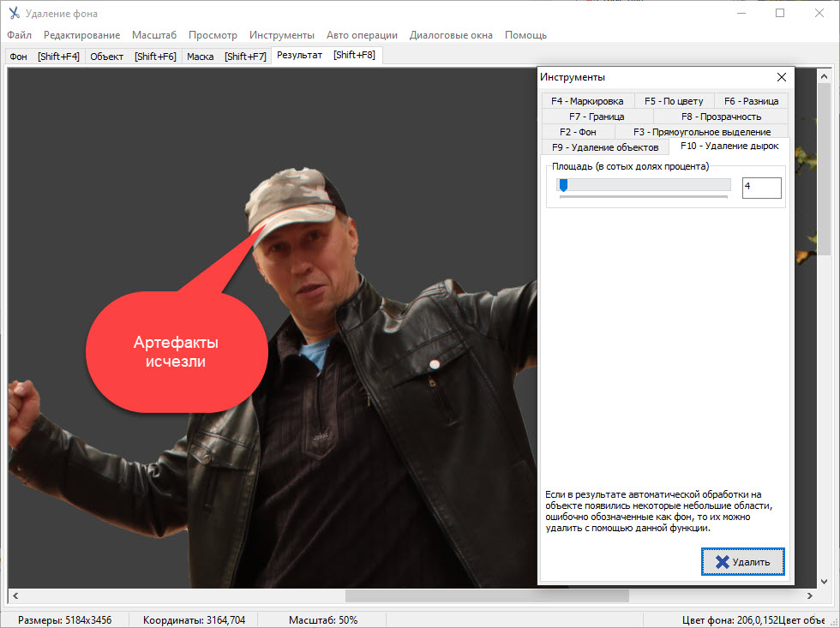Click the scissors app icon in title bar
The image size is (840, 628).
click(x=15, y=14)
